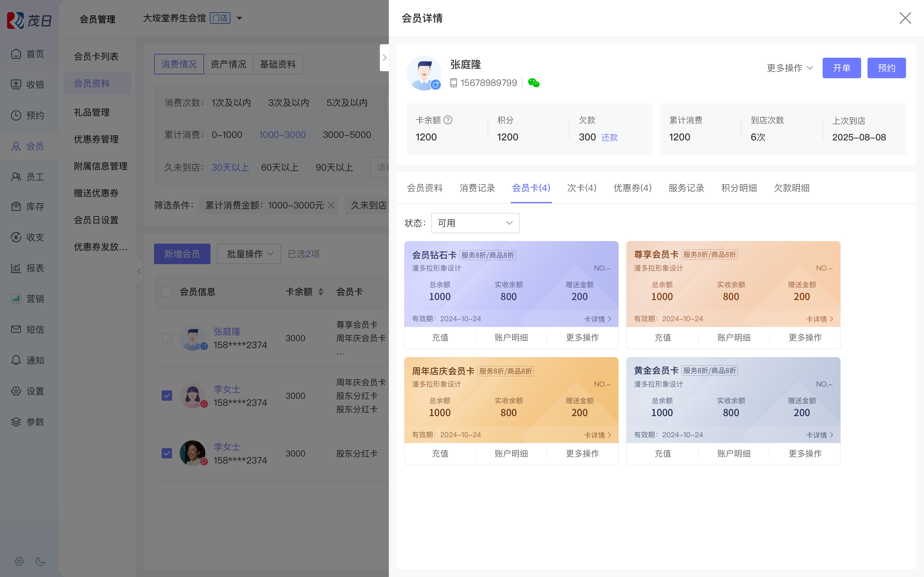Image resolution: width=924 pixels, height=577 pixels.
Task: Collapse member detail panel arrow tab
Action: pyautogui.click(x=384, y=58)
